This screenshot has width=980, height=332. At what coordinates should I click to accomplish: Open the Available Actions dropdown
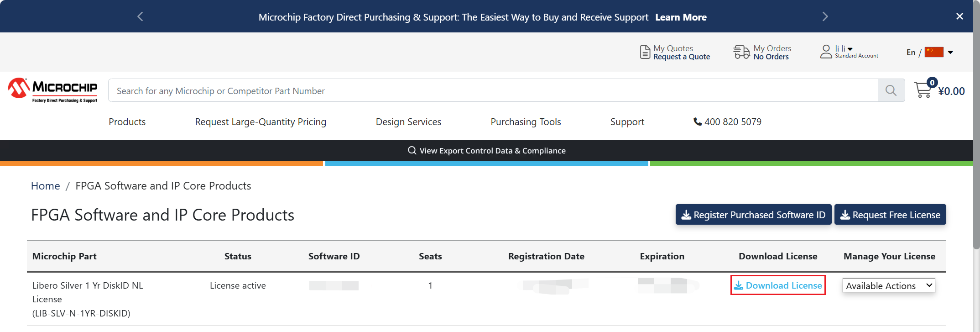click(x=889, y=285)
